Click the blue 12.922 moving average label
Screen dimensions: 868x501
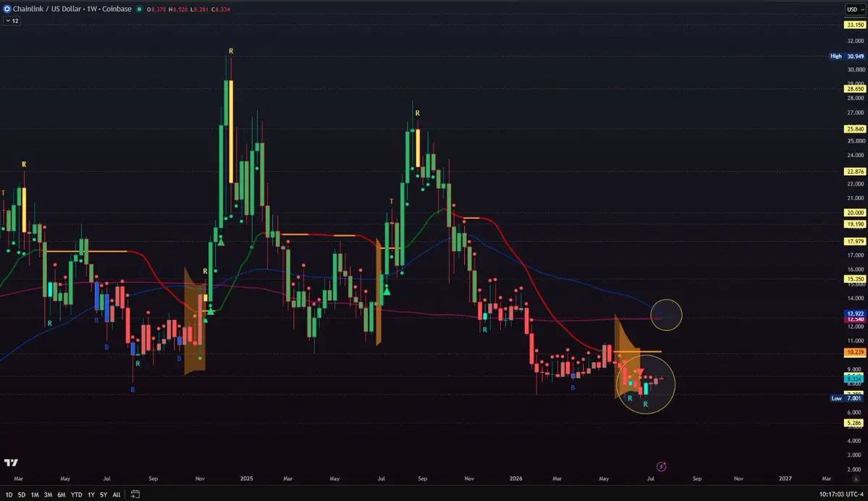(855, 313)
